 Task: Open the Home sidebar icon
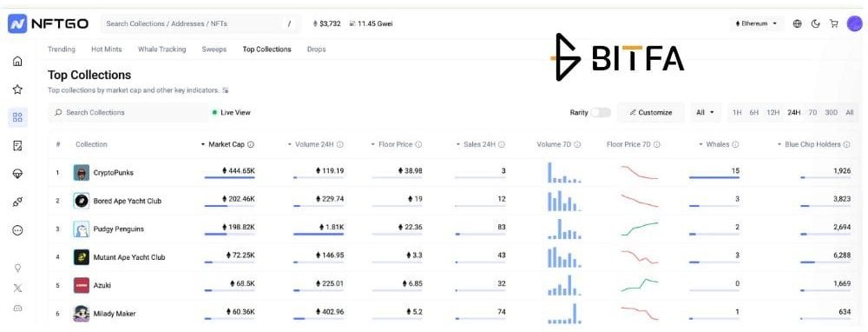coord(17,62)
